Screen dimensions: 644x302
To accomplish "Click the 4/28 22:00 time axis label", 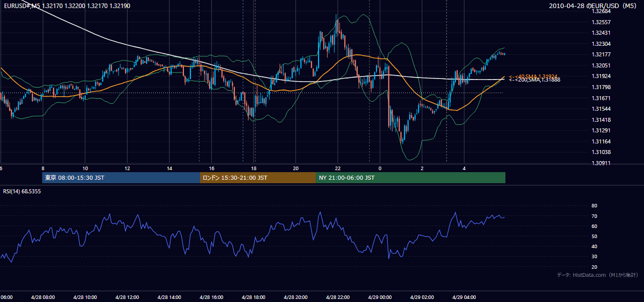I will [338, 297].
